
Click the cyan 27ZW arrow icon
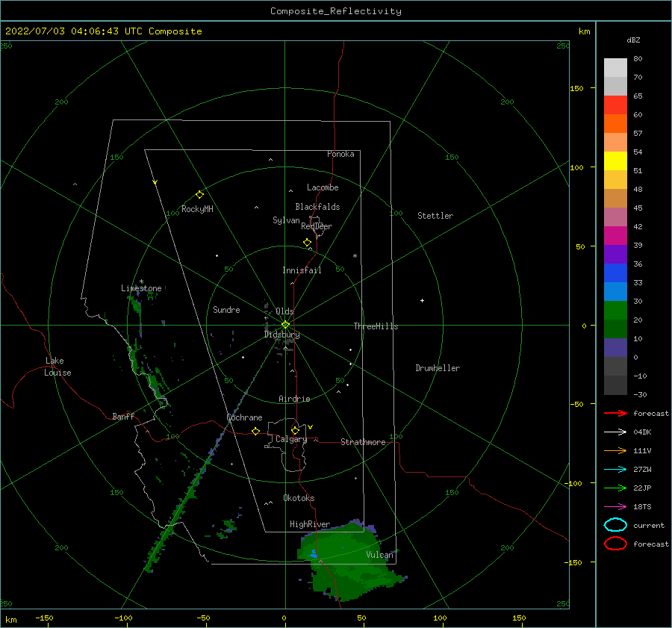[615, 470]
